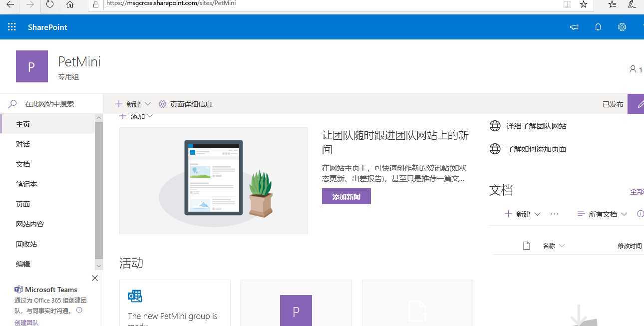Screen dimensions: 644x326
Task: Open the 对话 section from the sidebar
Action: pos(23,144)
